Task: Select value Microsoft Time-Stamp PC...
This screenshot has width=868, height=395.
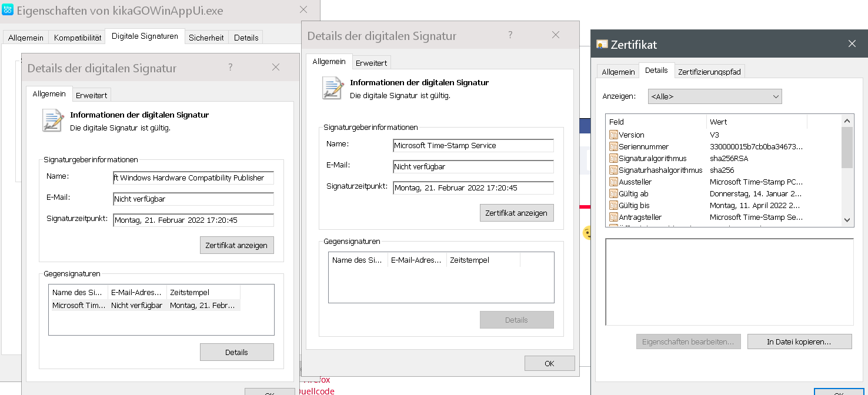Action: [756, 182]
